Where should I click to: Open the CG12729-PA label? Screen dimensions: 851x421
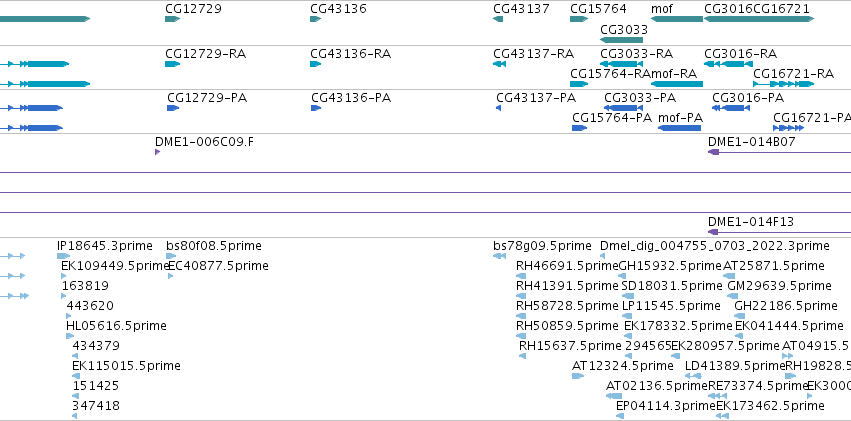pos(207,98)
